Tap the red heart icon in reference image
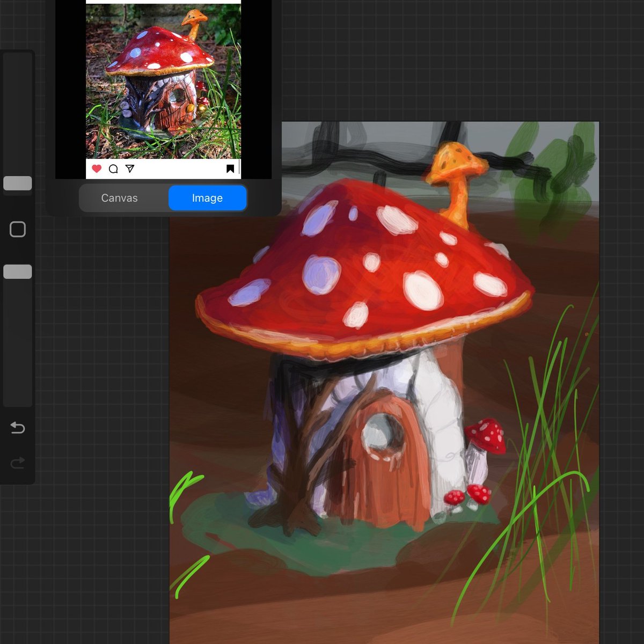 [97, 169]
